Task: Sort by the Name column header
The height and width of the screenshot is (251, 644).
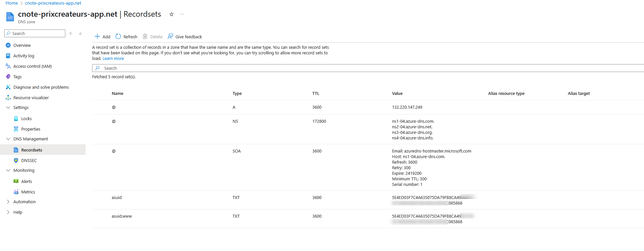Action: [118, 93]
